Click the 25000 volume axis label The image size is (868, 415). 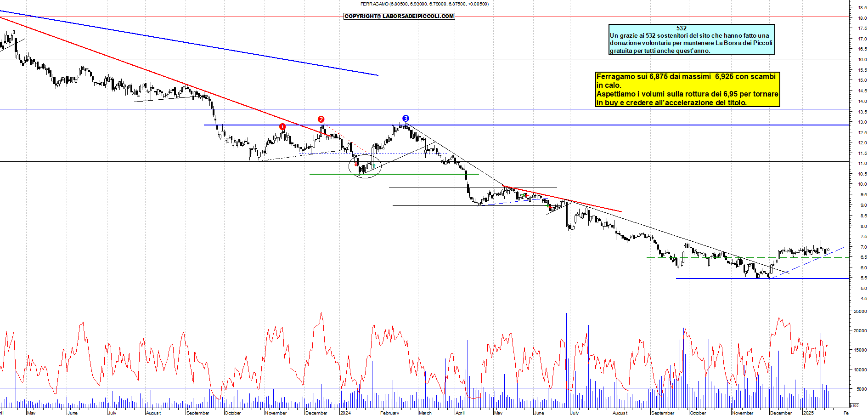coord(860,312)
